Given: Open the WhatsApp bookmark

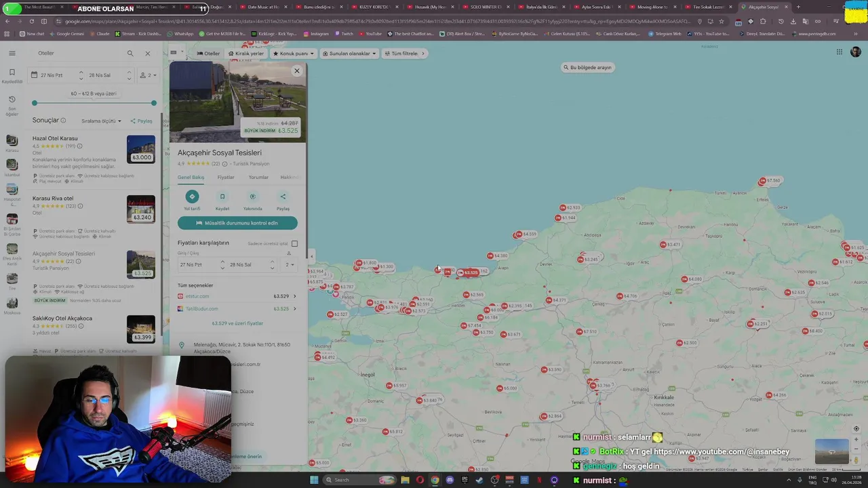Looking at the screenshot, I should (180, 33).
